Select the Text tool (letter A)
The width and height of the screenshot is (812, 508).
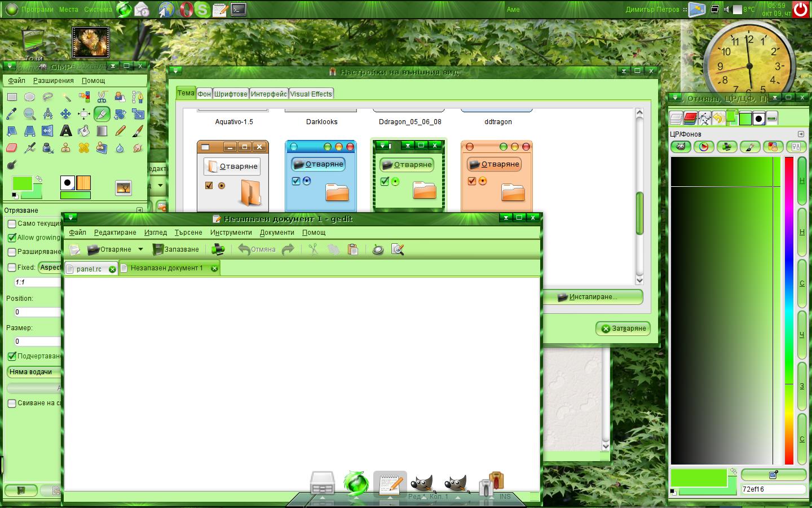(66, 131)
